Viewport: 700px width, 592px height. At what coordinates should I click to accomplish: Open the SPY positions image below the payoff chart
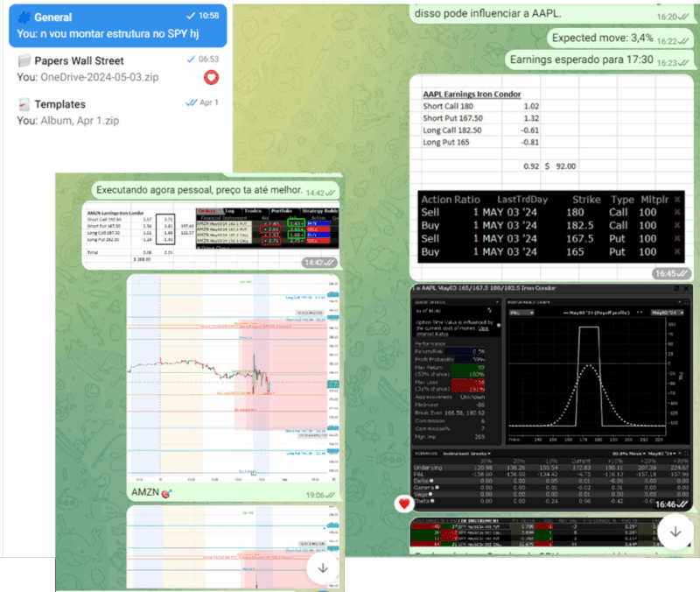click(x=534, y=532)
